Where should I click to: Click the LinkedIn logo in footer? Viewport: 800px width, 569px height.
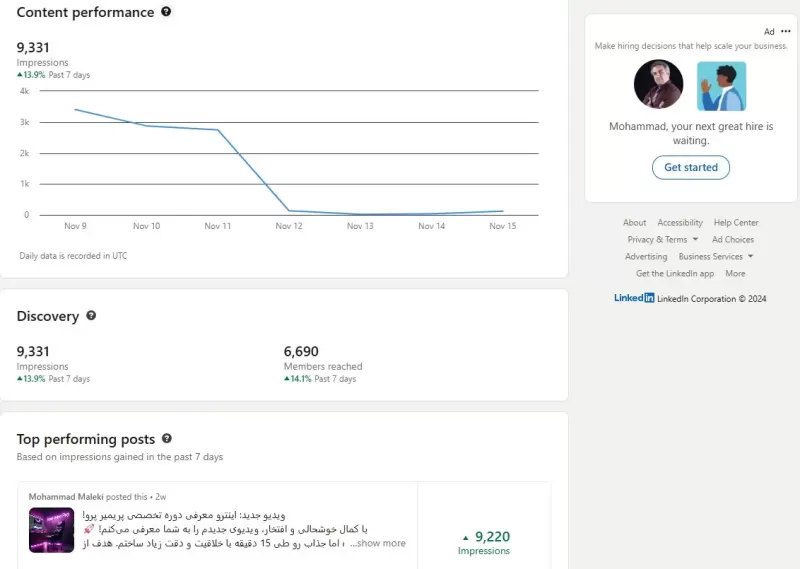(634, 298)
